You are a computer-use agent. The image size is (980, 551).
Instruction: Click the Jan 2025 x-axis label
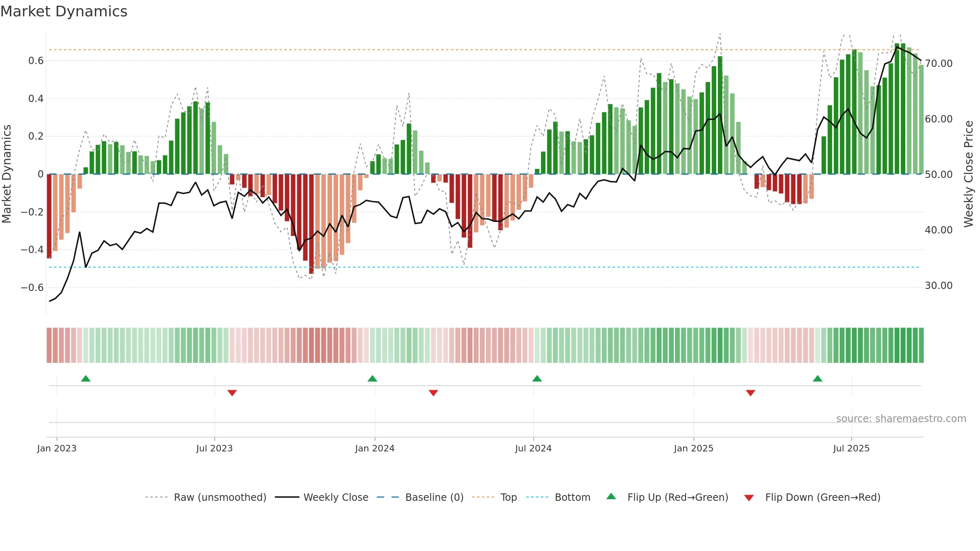tap(694, 449)
